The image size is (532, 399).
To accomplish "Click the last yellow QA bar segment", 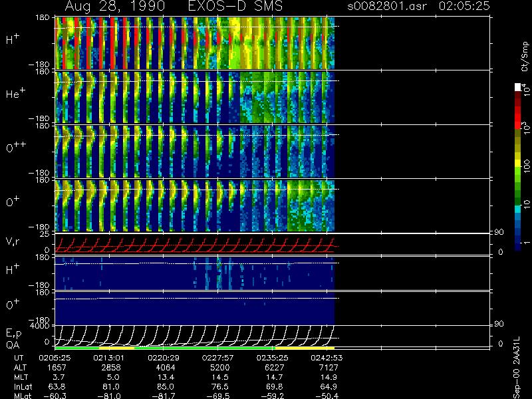I will pos(305,348).
